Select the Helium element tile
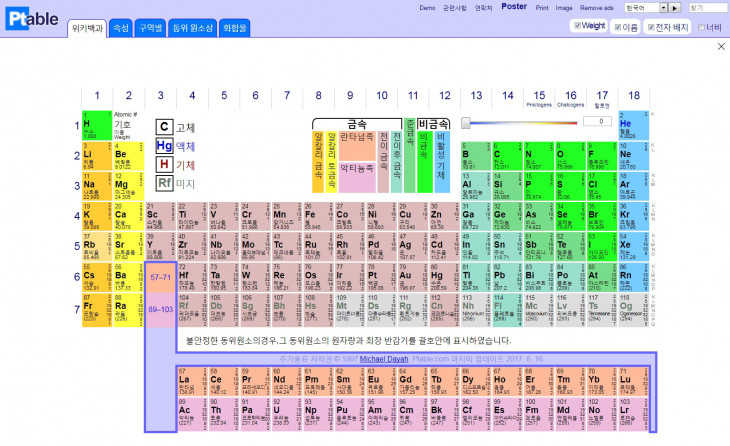 pyautogui.click(x=631, y=126)
